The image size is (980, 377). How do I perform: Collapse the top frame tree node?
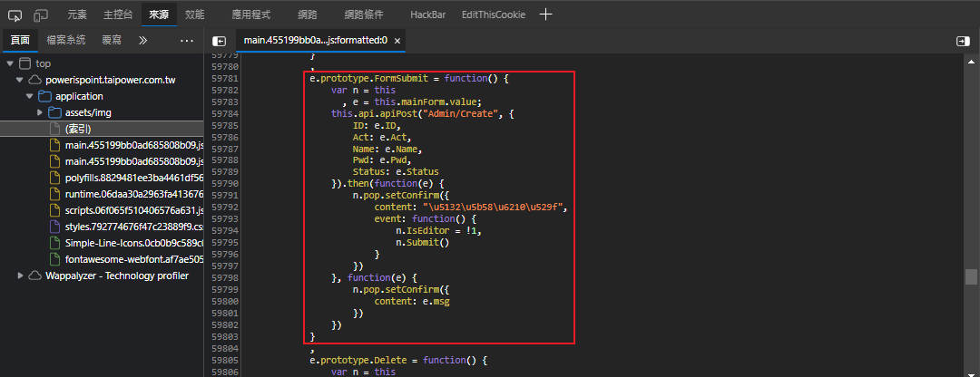tap(10, 63)
